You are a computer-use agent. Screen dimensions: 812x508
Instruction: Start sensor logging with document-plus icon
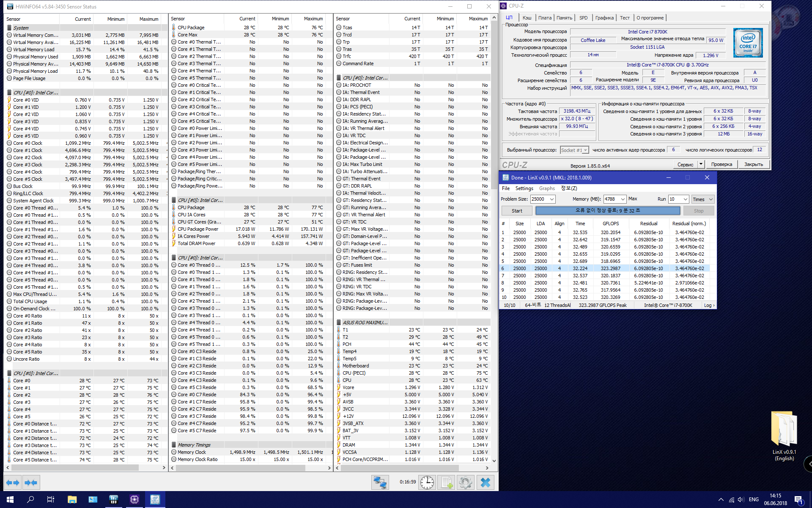click(446, 483)
